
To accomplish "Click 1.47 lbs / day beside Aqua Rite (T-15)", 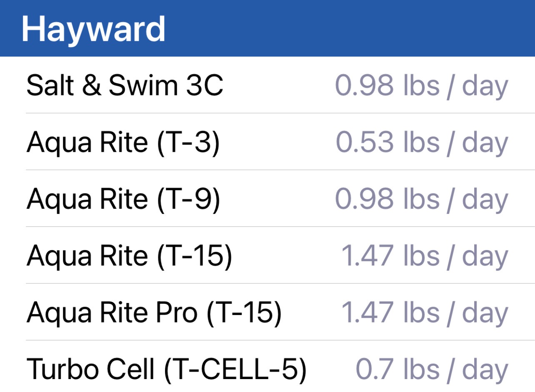I will click(425, 256).
